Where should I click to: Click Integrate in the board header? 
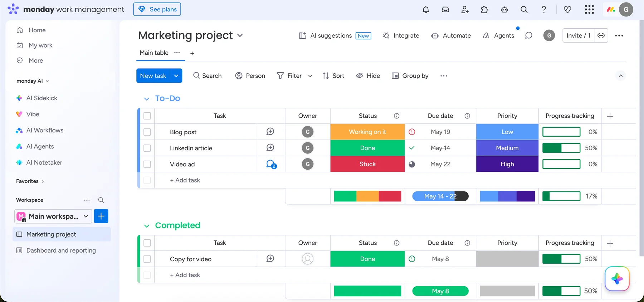(401, 35)
